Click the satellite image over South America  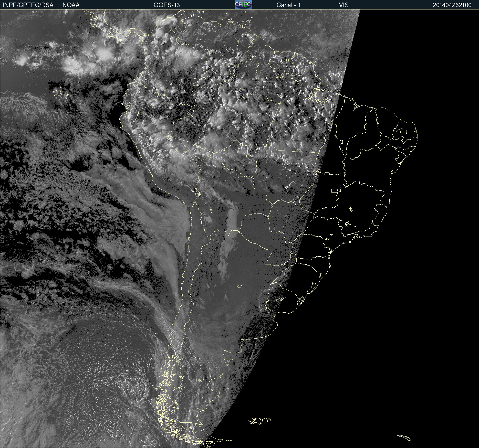239,229
